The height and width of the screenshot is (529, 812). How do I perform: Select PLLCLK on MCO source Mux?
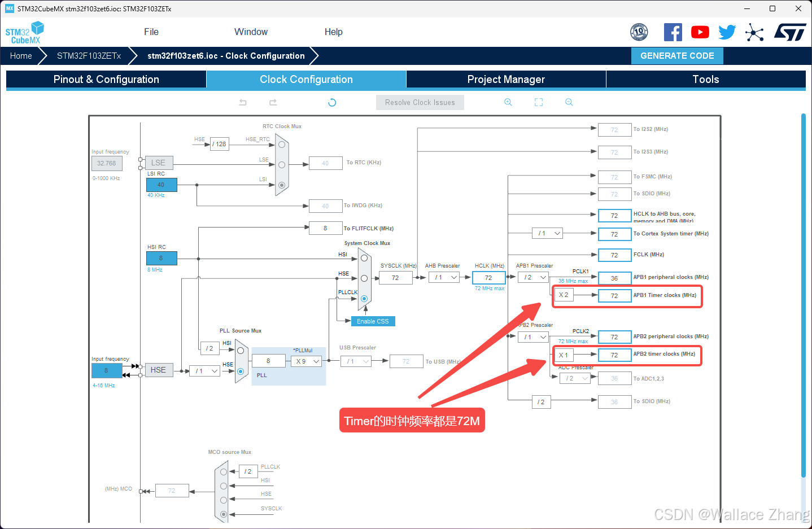[x=224, y=472]
